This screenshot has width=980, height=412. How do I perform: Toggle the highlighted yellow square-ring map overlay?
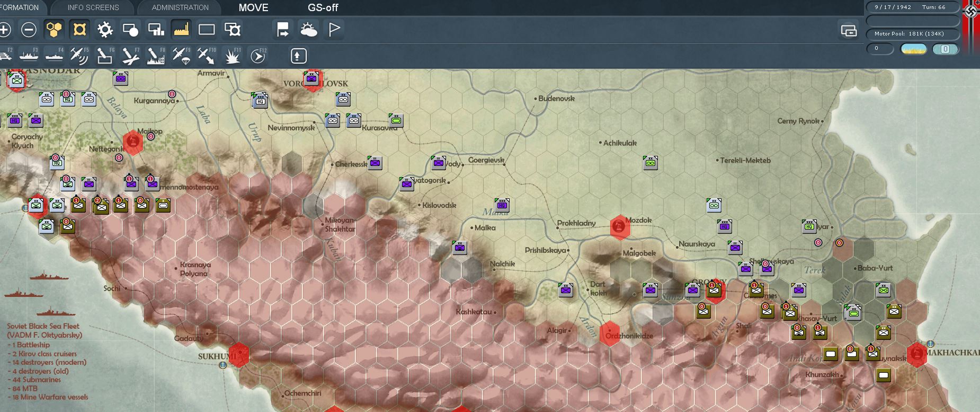[x=79, y=30]
